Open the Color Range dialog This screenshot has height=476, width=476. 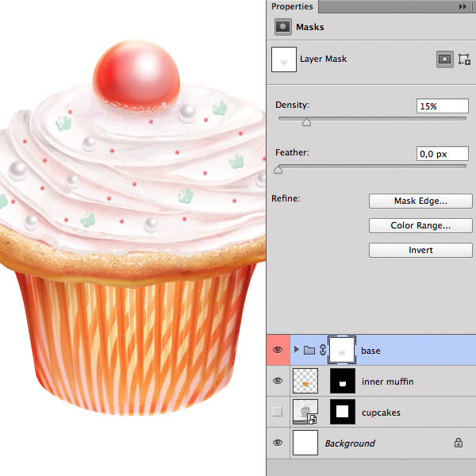(x=420, y=225)
